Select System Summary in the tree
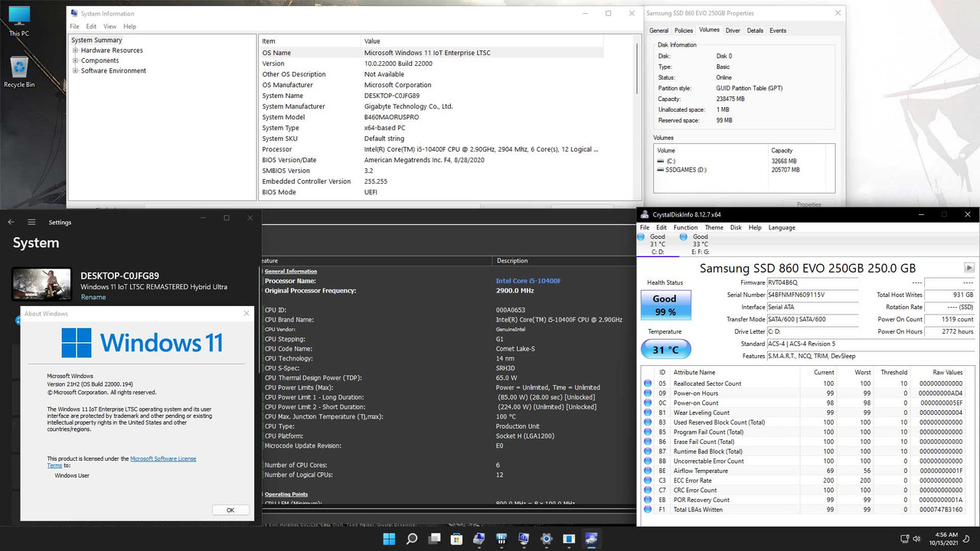This screenshot has width=980, height=551. point(96,40)
